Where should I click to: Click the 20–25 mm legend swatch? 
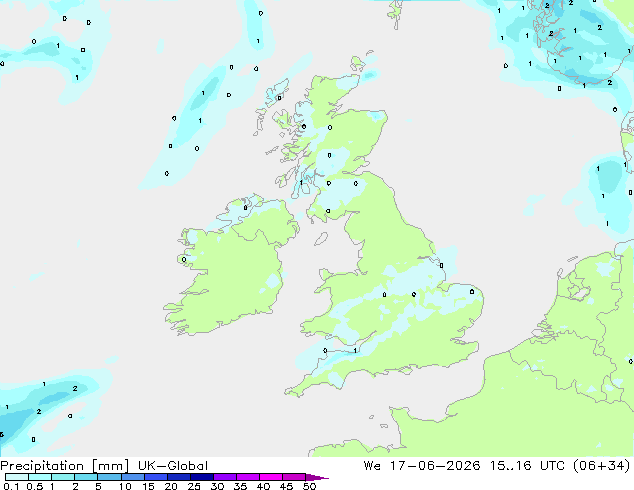tap(178, 477)
